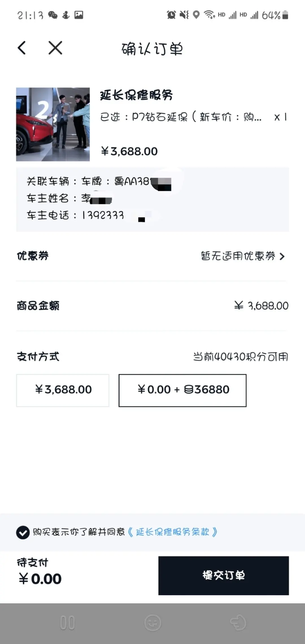Tap the emoji face icon
Image resolution: width=305 pixels, height=644 pixels.
[153, 623]
